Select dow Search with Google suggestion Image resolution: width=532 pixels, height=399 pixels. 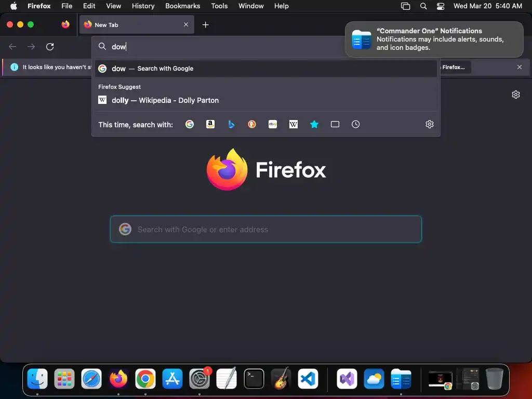click(x=266, y=69)
